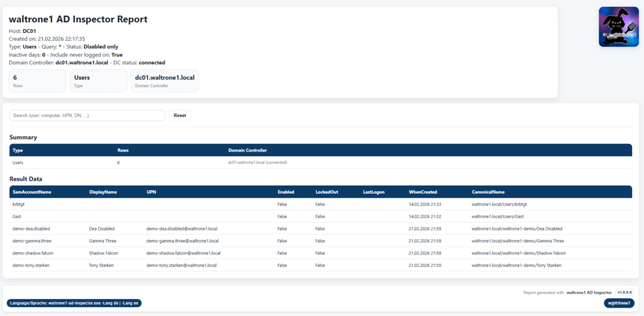
Task: Sort table by UPN column header
Action: coord(152,192)
